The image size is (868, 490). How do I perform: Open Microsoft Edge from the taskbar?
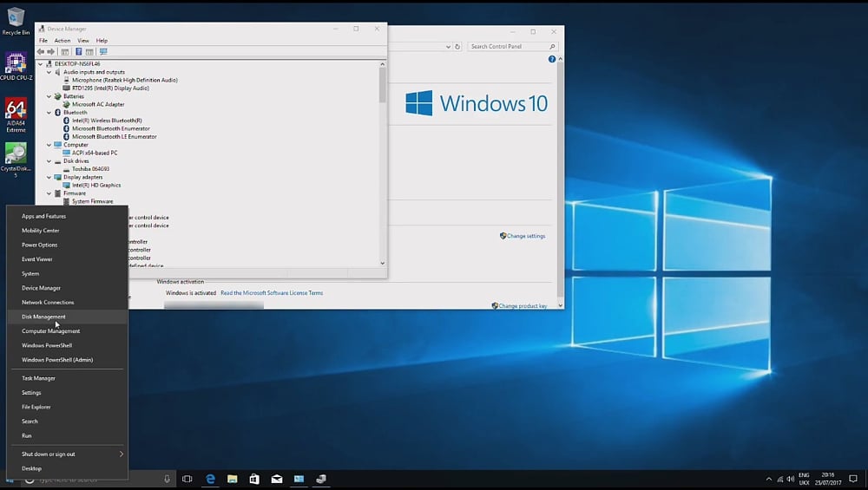pos(210,479)
